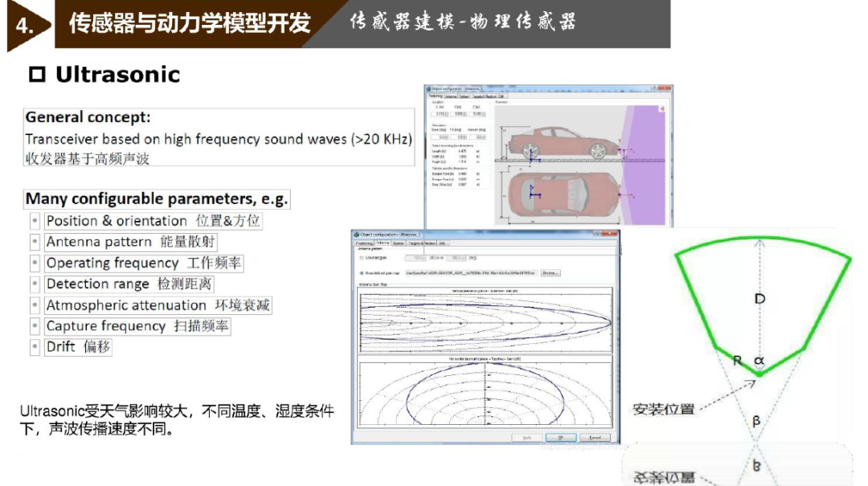
Task: Click the vertical elevation gain plot
Action: pyautogui.click(x=485, y=321)
